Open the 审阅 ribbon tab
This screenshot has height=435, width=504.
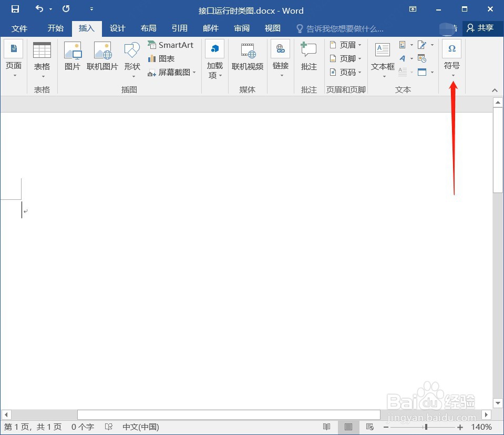[x=241, y=28]
